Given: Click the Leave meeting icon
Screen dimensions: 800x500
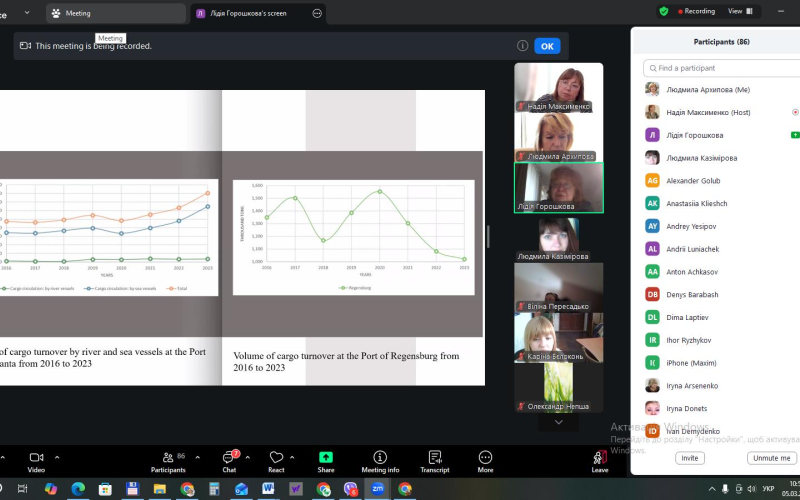Looking at the screenshot, I should click(x=600, y=457).
